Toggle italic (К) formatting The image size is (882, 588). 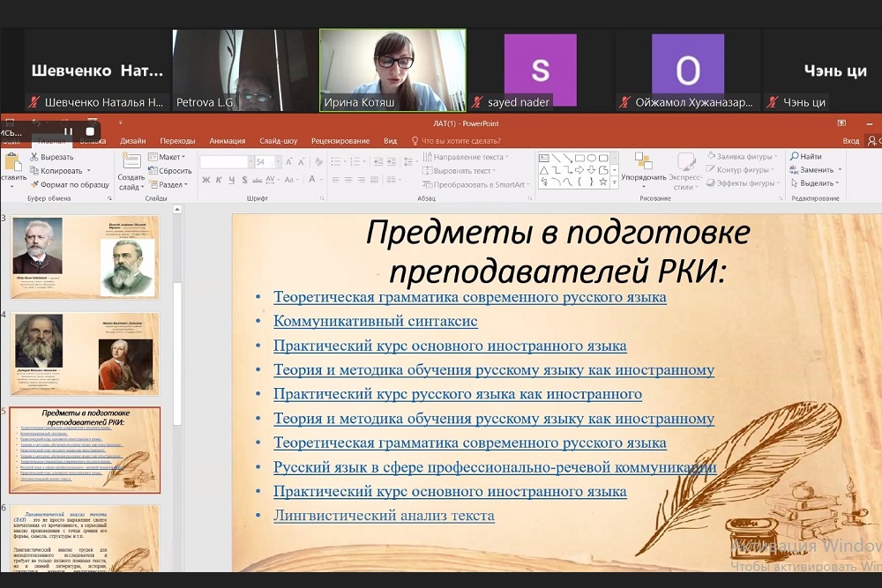219,181
